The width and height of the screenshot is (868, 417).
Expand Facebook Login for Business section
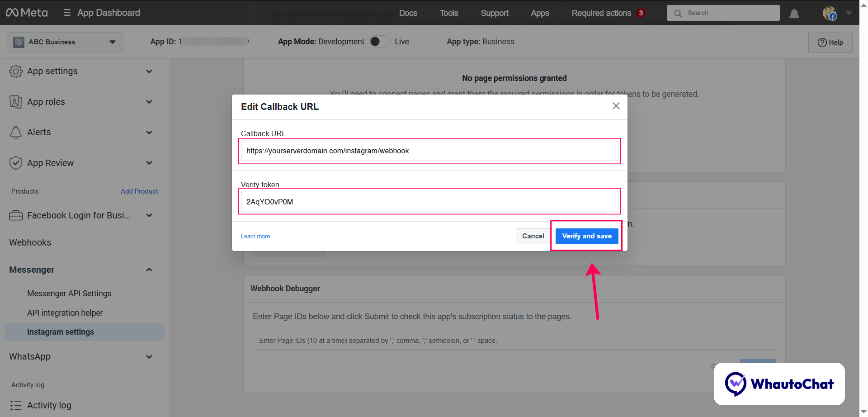(149, 215)
